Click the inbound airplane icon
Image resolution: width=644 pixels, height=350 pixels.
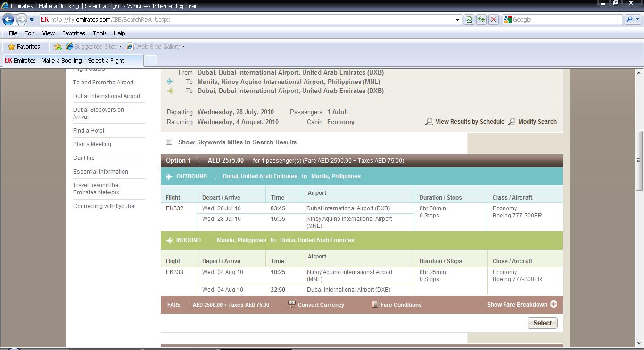click(x=169, y=240)
